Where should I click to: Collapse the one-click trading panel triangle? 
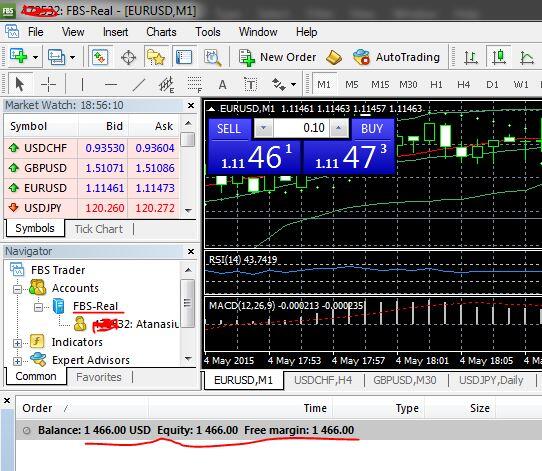(211, 109)
